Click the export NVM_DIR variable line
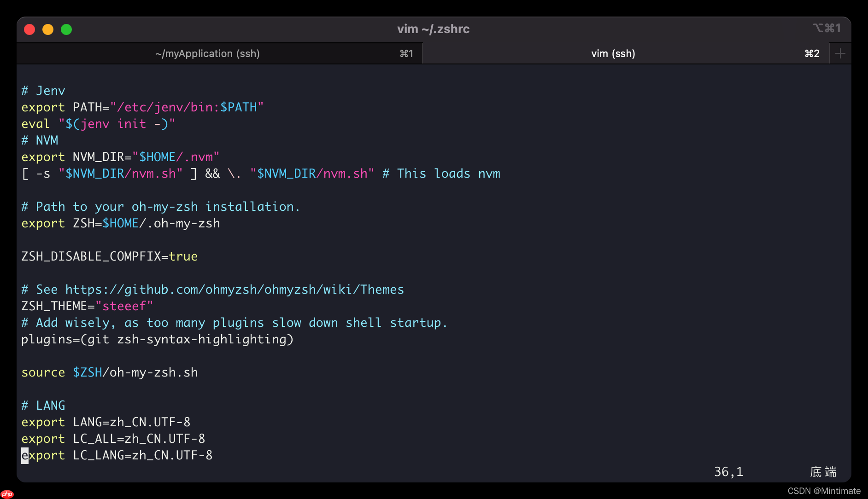868x499 pixels. pyautogui.click(x=120, y=157)
